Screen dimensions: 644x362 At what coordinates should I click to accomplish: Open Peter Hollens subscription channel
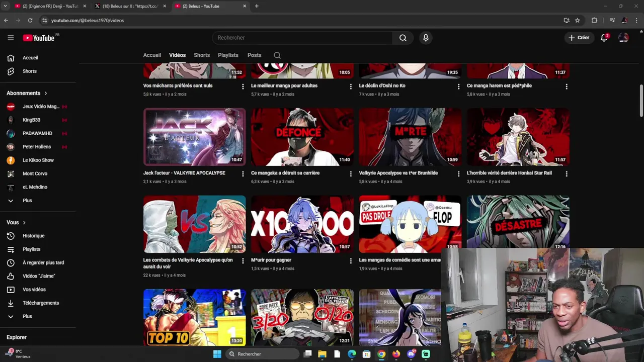[x=38, y=147]
